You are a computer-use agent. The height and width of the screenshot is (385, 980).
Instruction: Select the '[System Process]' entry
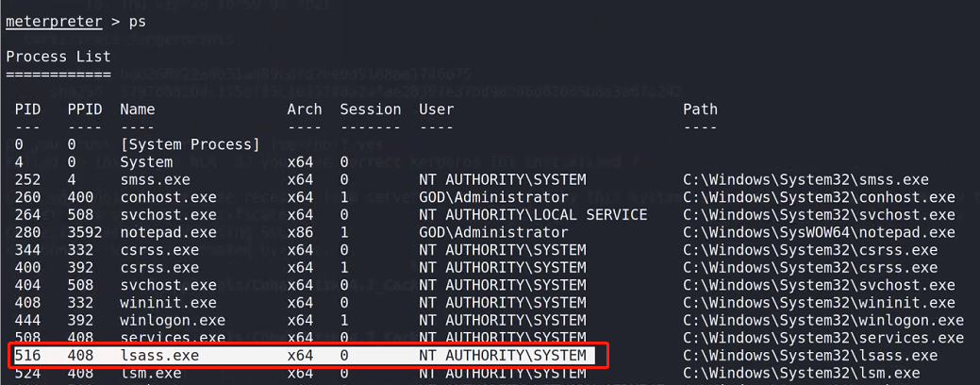click(x=190, y=144)
